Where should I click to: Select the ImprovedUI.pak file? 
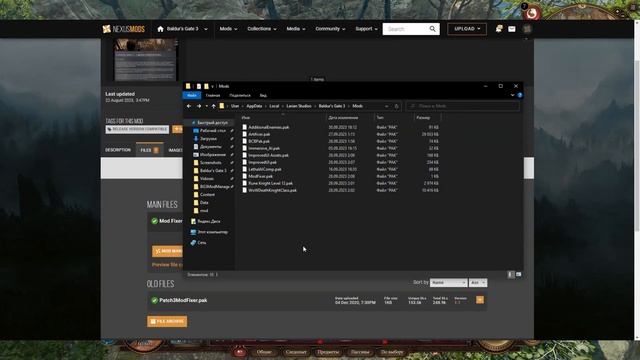click(262, 162)
